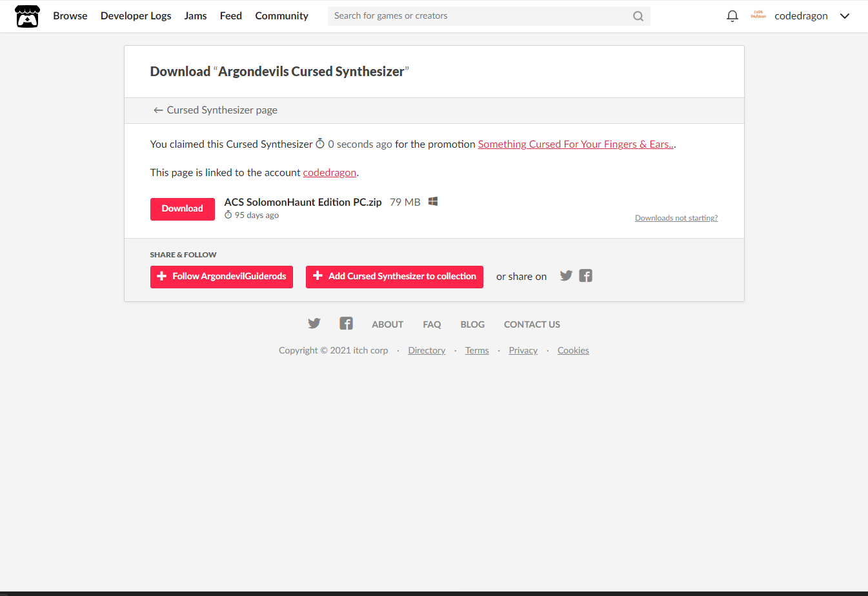
Task: Open the linked codedragon account link
Action: pos(330,173)
